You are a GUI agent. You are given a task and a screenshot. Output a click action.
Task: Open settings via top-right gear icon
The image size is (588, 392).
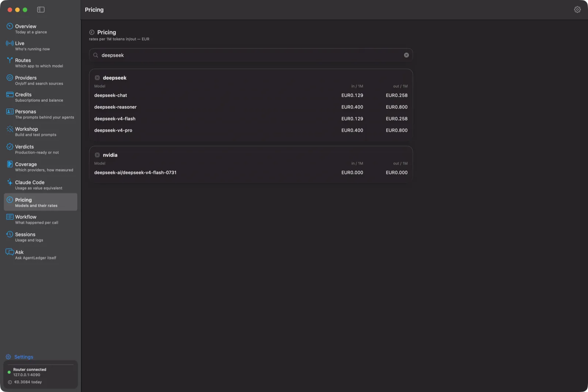click(577, 10)
